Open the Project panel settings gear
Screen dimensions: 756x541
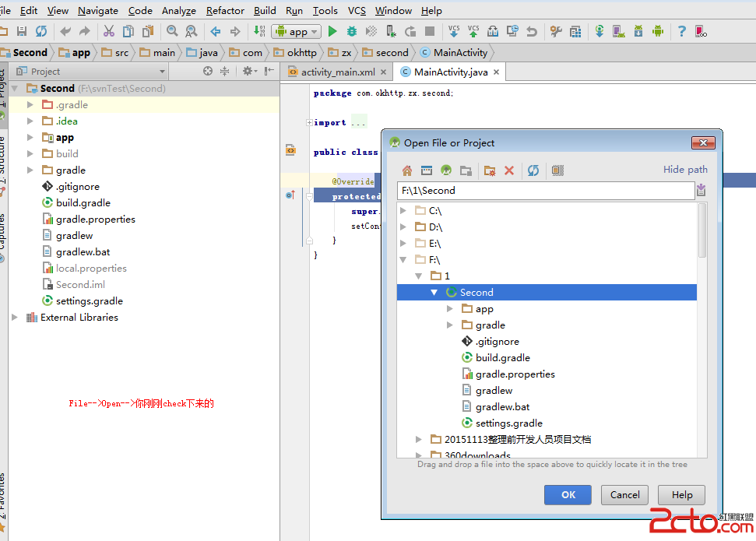click(x=248, y=72)
